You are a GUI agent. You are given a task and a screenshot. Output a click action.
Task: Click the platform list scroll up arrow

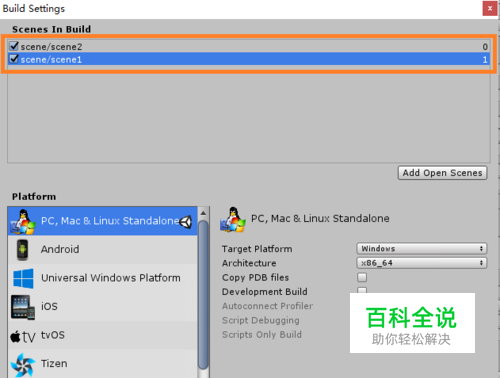click(203, 213)
